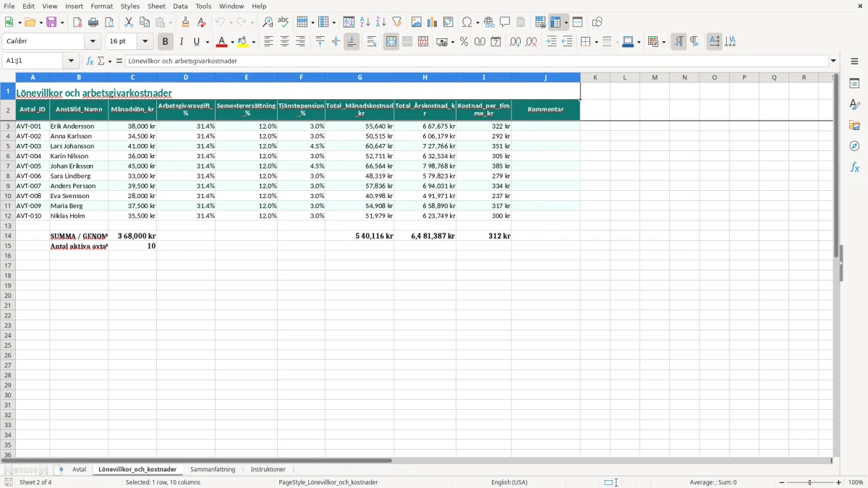The height and width of the screenshot is (488, 868).
Task: Click the Instruktioner sheet tab
Action: click(268, 469)
